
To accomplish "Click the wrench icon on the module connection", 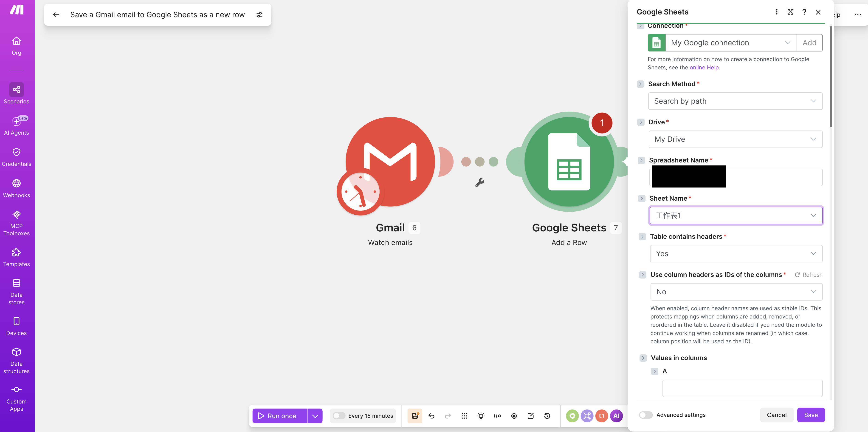I will [480, 182].
